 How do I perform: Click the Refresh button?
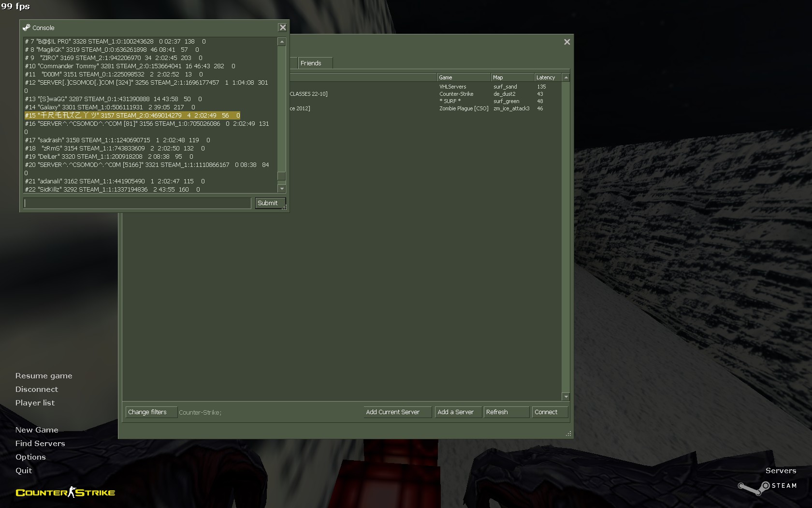(506, 412)
